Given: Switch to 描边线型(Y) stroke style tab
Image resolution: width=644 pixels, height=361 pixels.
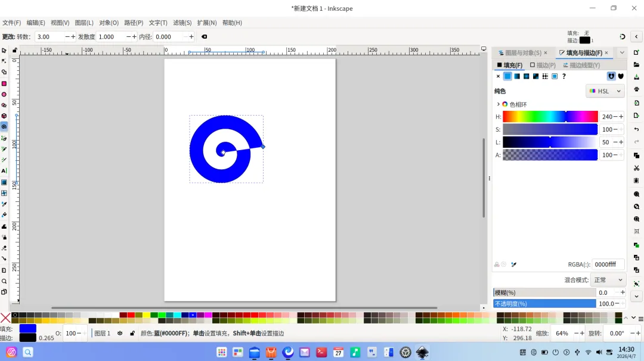Looking at the screenshot, I should pyautogui.click(x=581, y=65).
